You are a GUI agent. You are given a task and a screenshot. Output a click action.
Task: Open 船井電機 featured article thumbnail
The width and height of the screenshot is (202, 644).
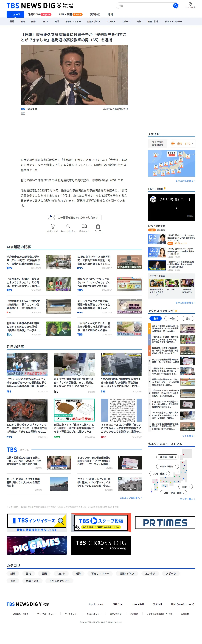coord(121,365)
